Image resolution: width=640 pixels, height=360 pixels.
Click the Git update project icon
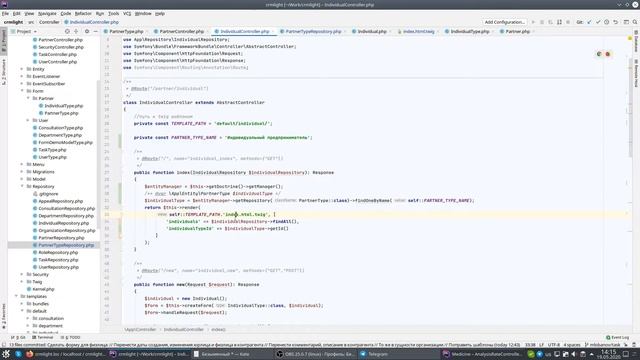pyautogui.click(x=589, y=22)
